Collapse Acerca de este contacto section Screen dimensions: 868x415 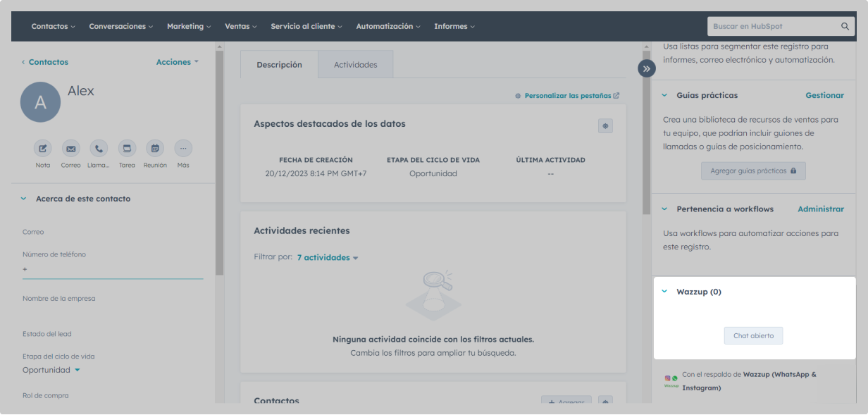23,199
